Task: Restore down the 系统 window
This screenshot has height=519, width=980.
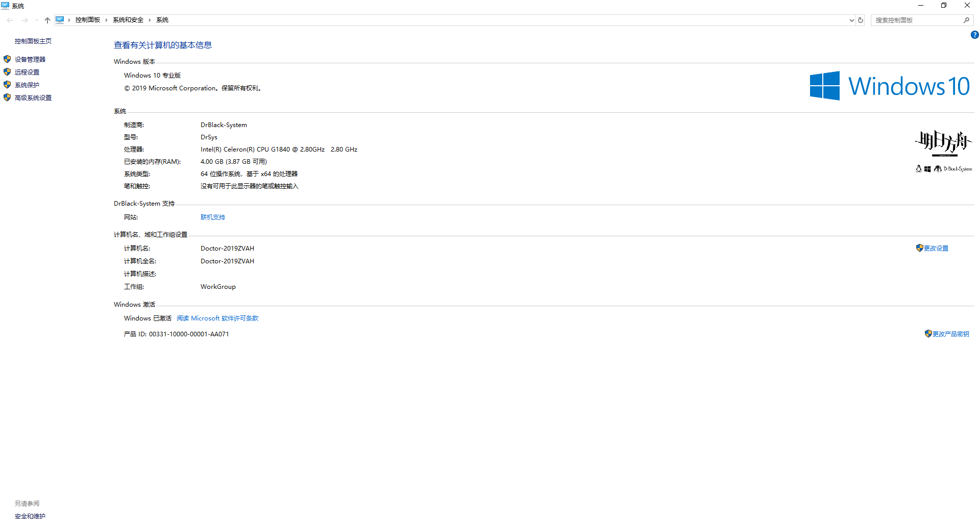Action: coord(944,6)
